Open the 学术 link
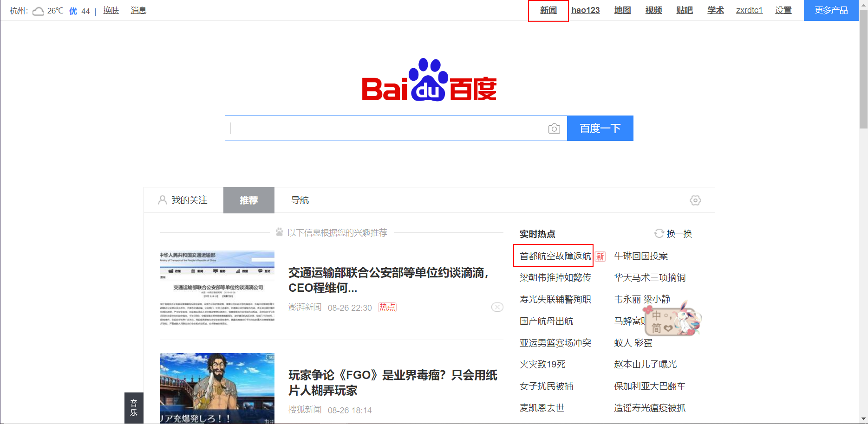This screenshot has height=424, width=868. click(x=716, y=10)
